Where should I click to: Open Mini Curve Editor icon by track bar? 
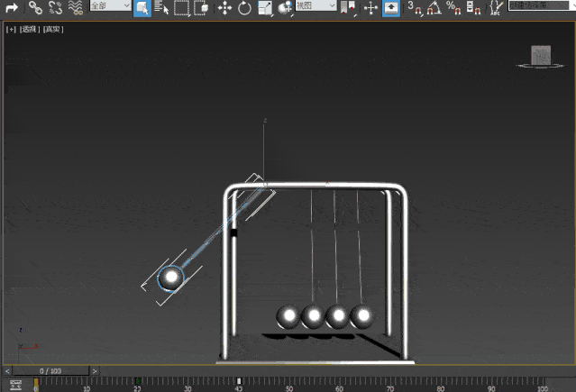click(16, 385)
